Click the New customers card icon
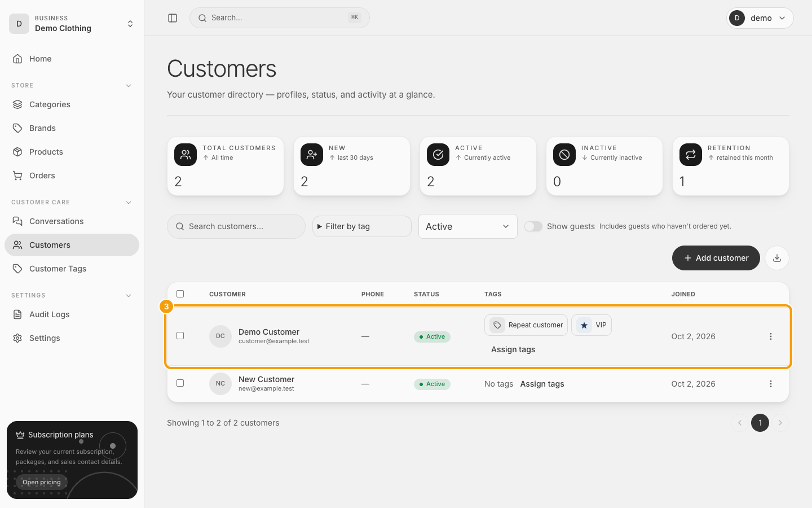Image resolution: width=812 pixels, height=508 pixels. coord(312,155)
